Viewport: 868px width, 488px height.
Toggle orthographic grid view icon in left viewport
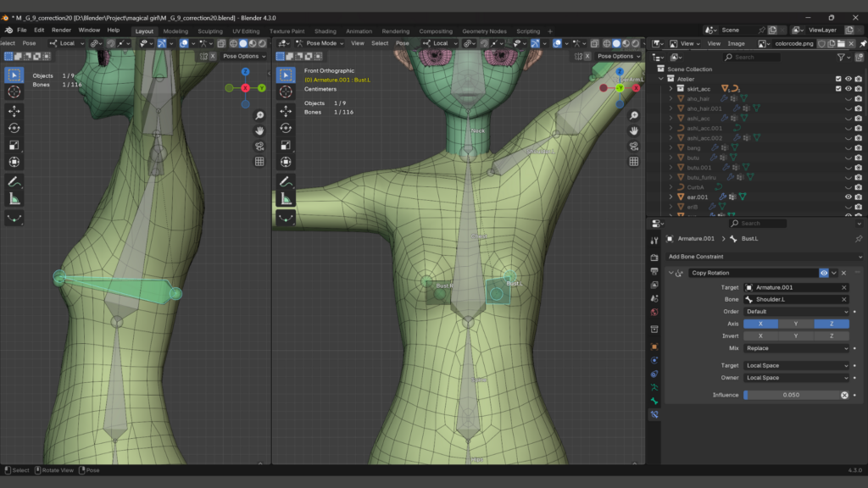[259, 161]
